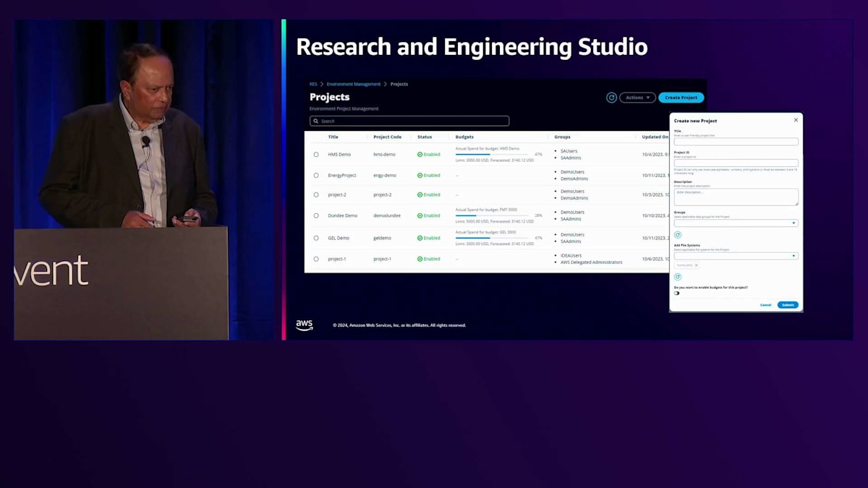This screenshot has width=868, height=488.
Task: Select the GEL Demo radio button
Action: click(316, 238)
